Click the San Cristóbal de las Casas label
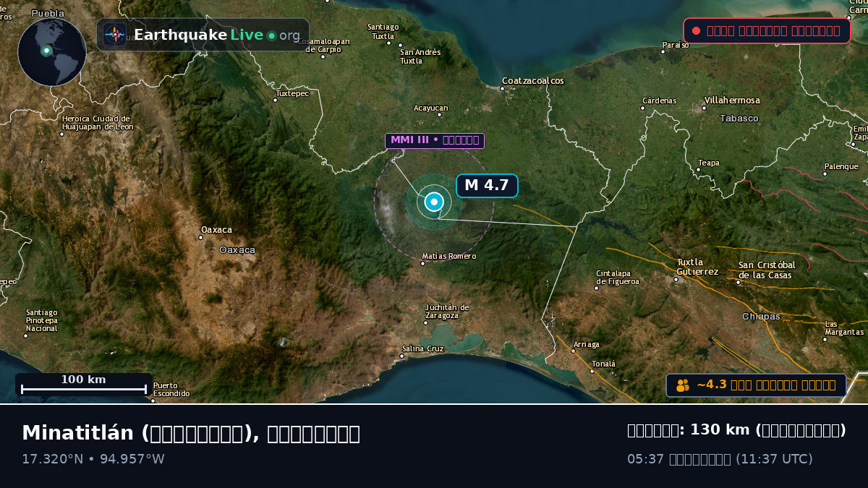The width and height of the screenshot is (868, 488). click(x=767, y=270)
